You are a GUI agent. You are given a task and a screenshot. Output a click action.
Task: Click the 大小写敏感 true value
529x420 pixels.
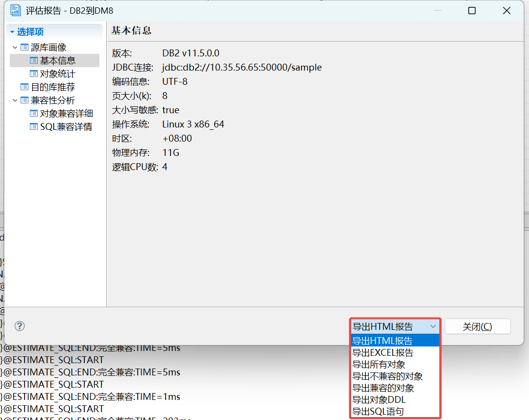pyautogui.click(x=171, y=110)
